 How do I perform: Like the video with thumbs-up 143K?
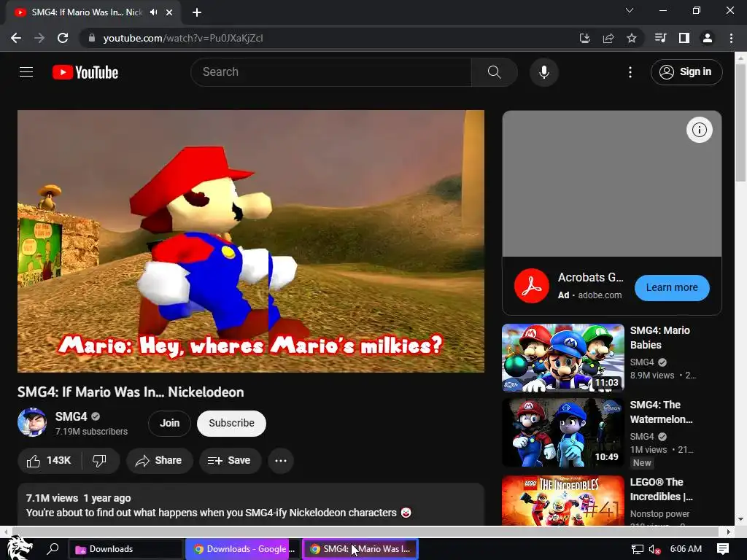tap(49, 461)
